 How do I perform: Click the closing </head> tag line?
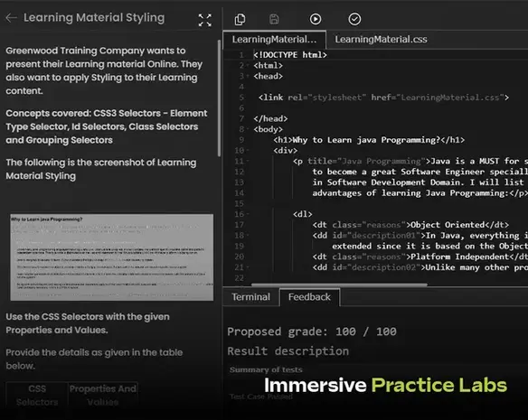[270, 119]
